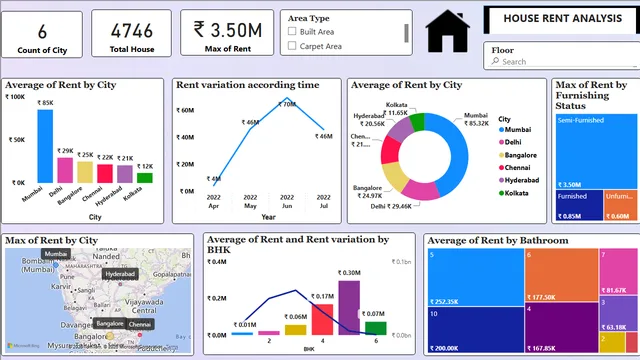The height and width of the screenshot is (360, 640).
Task: Select bathroom 4 tile ₹167.85K
Action: [x=562, y=327]
